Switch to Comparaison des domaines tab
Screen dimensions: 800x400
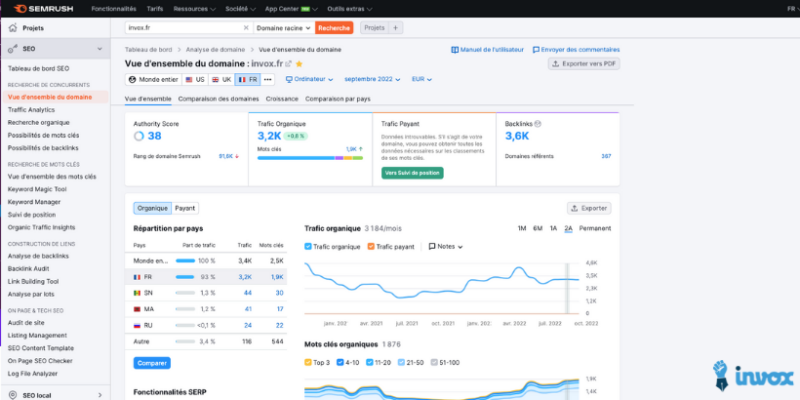click(x=218, y=99)
